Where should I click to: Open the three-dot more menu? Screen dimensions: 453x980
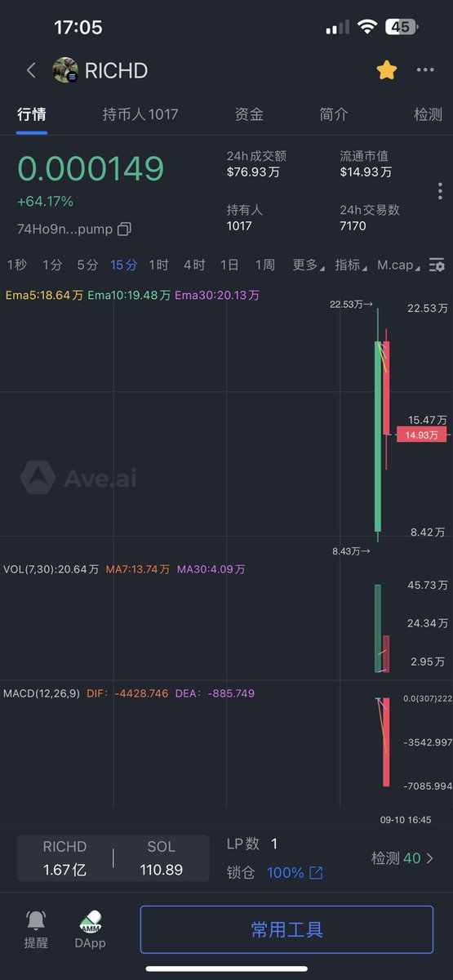425,70
